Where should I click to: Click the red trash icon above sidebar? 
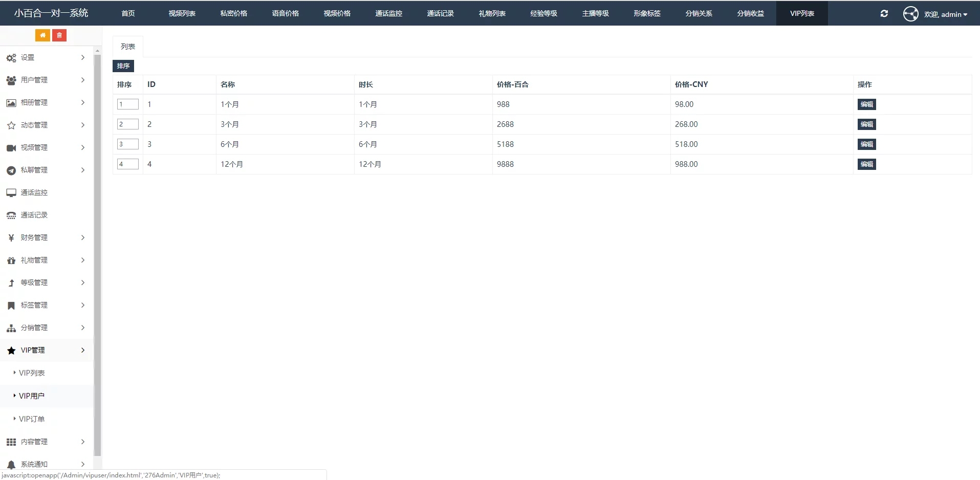pyautogui.click(x=59, y=35)
